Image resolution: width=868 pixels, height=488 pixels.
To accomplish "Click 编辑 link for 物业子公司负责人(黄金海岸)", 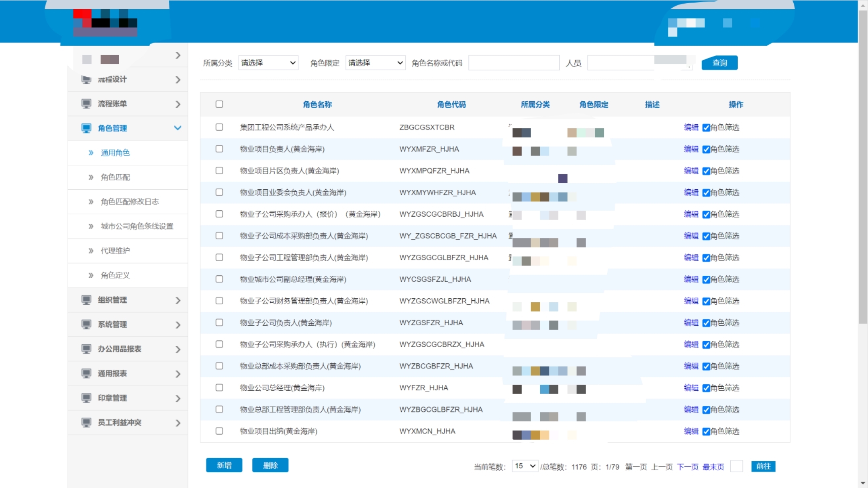I will (691, 323).
